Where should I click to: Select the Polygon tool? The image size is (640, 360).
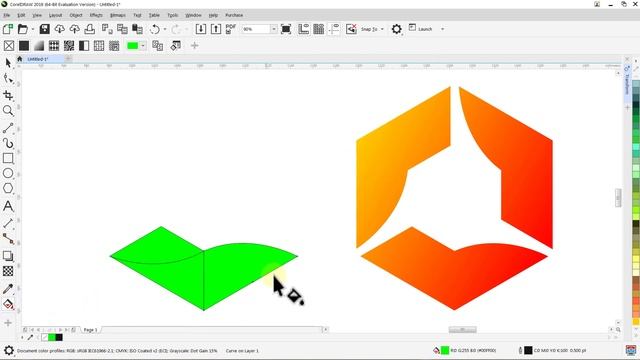[x=8, y=188]
